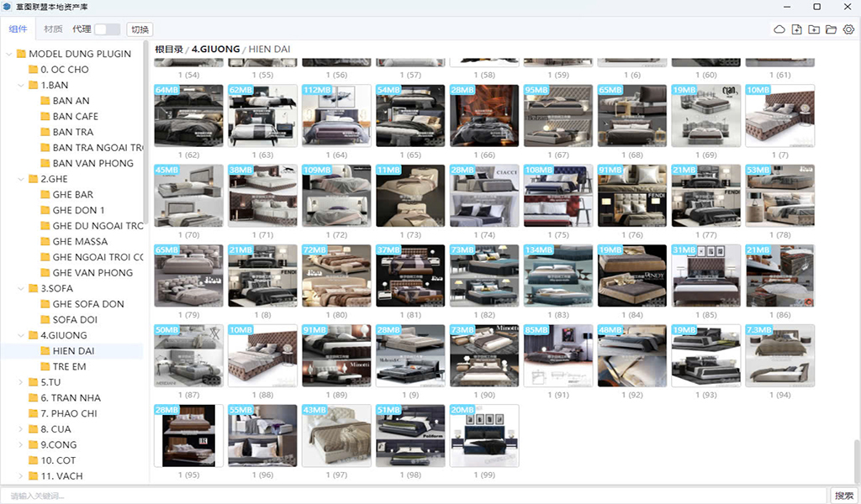Click the folder icon beside 0. OC CHO

(34, 70)
